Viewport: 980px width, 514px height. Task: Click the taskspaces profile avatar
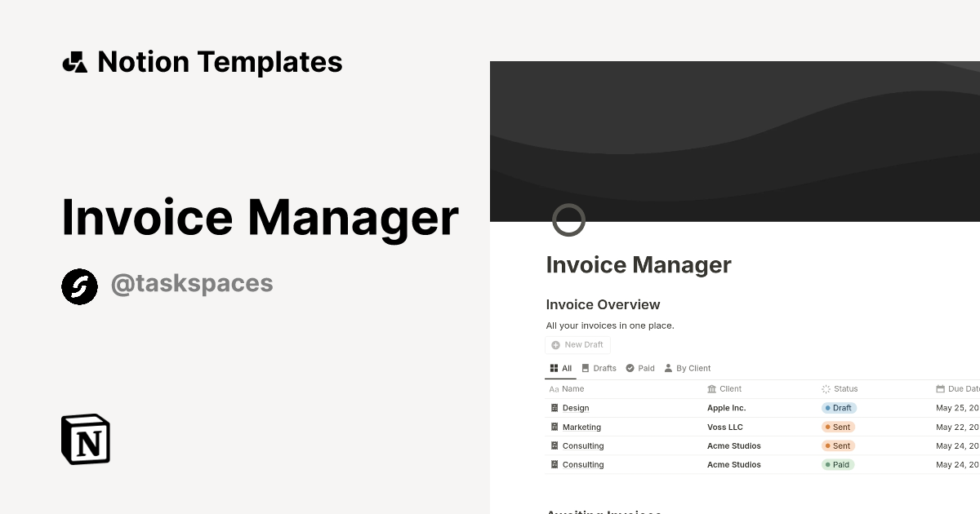click(79, 286)
